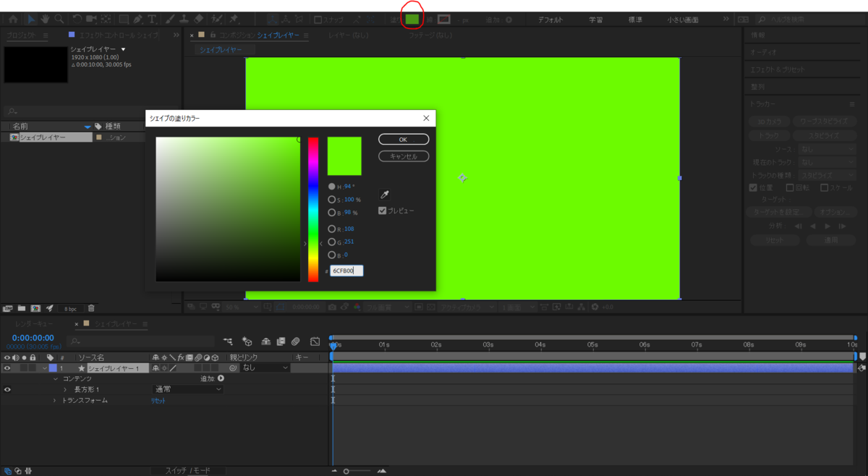
Task: Select the Eraser tool
Action: click(x=199, y=19)
